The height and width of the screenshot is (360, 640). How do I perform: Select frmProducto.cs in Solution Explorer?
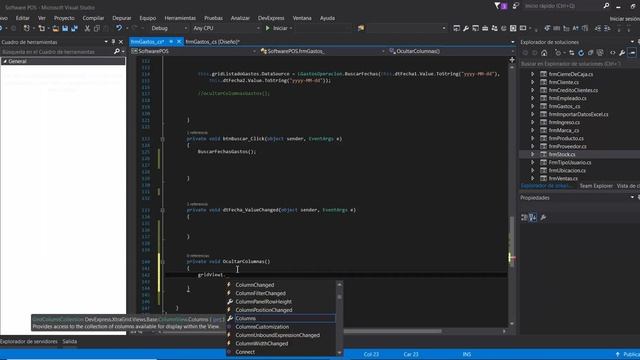(x=566, y=138)
